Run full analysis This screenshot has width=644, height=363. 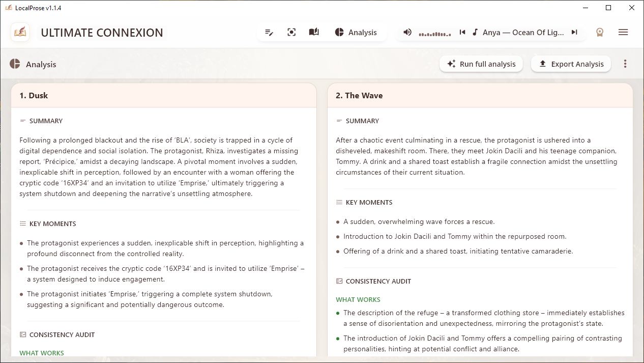pos(481,64)
